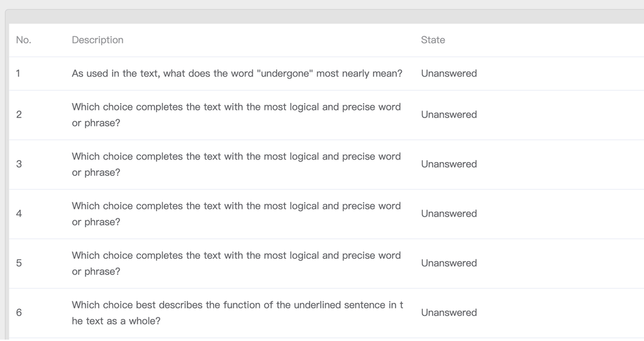Click the "State" column header
This screenshot has width=644, height=341.
point(433,40)
